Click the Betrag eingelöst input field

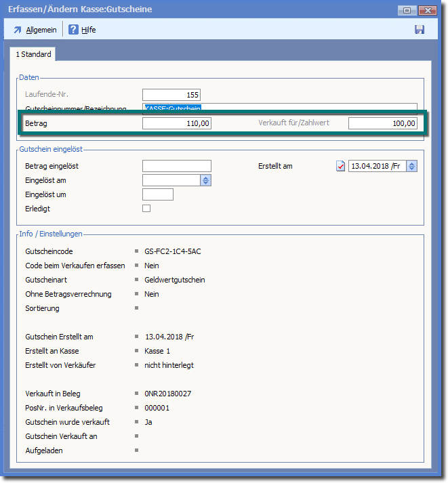coord(177,166)
